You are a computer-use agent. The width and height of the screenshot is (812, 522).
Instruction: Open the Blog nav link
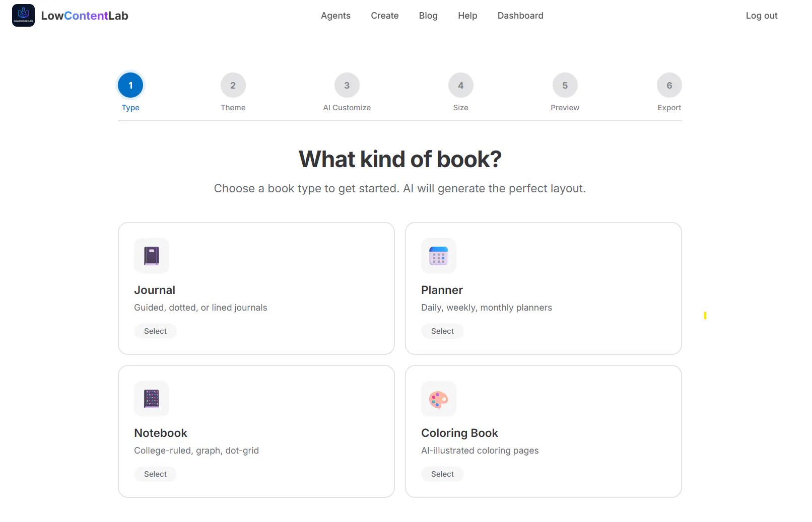[428, 16]
